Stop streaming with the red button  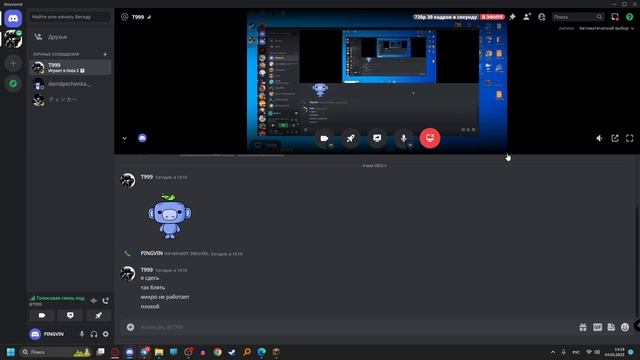coord(430,138)
